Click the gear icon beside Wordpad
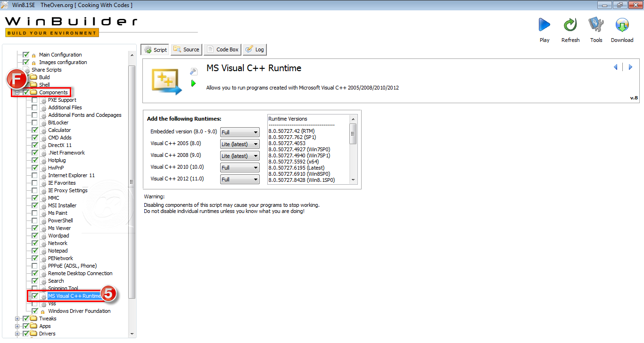Image resolution: width=644 pixels, height=343 pixels. [x=43, y=236]
